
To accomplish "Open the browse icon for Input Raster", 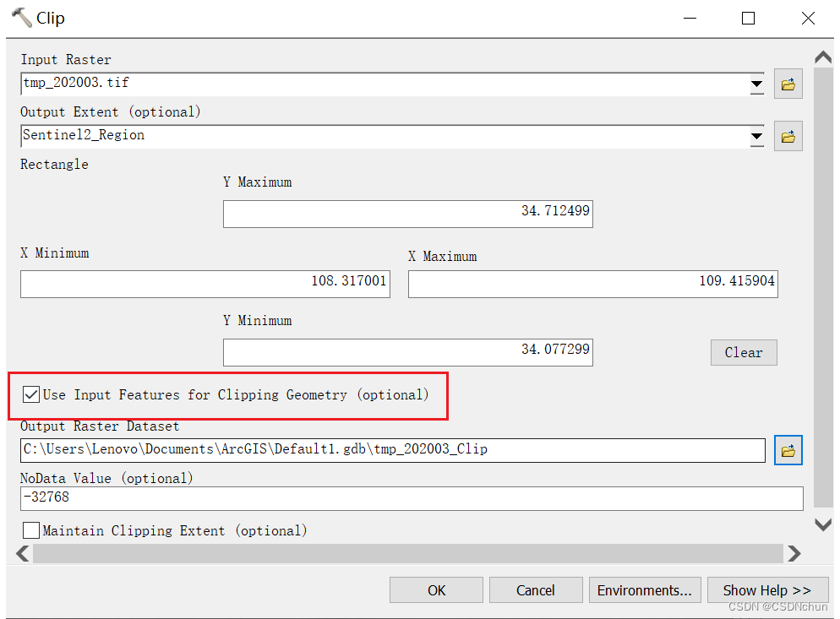I will 788,84.
